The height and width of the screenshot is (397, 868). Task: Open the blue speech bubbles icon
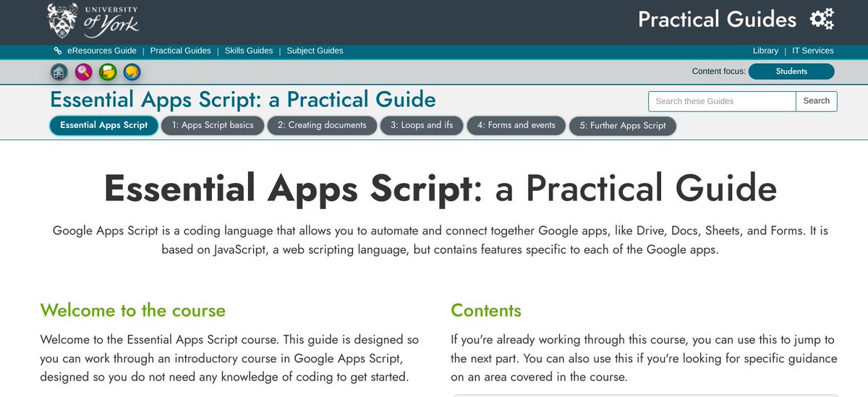pos(132,72)
